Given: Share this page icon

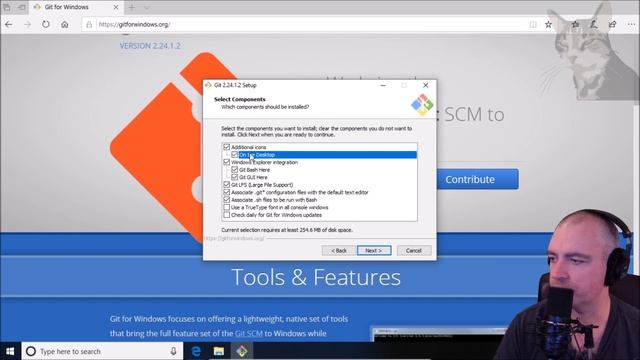Looking at the screenshot, I should point(613,24).
